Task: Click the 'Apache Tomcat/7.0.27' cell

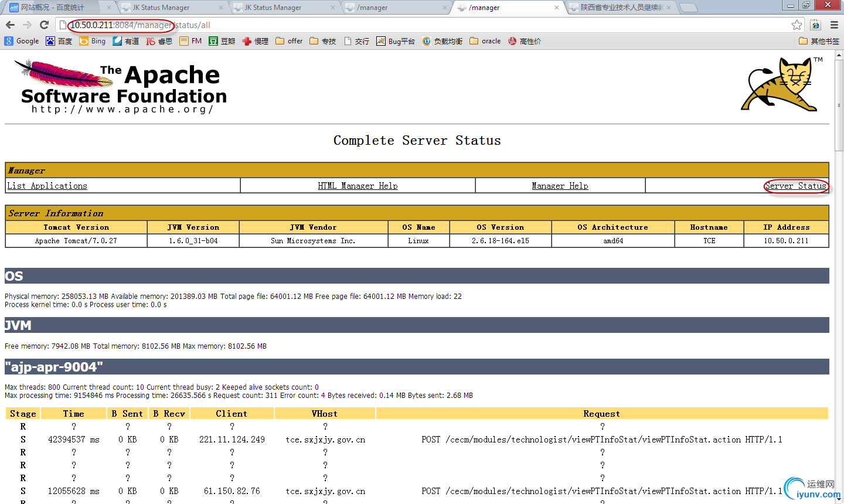Action: [76, 241]
